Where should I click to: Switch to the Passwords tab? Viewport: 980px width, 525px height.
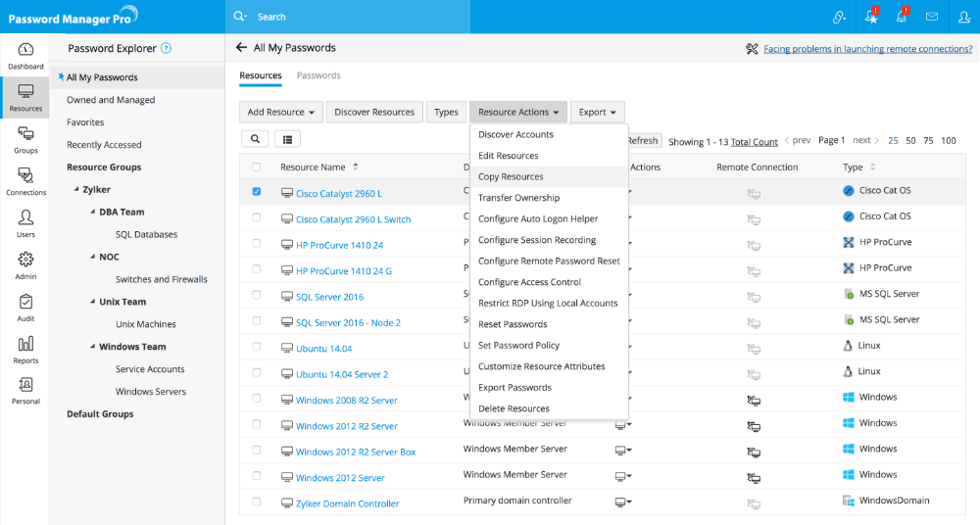point(318,75)
